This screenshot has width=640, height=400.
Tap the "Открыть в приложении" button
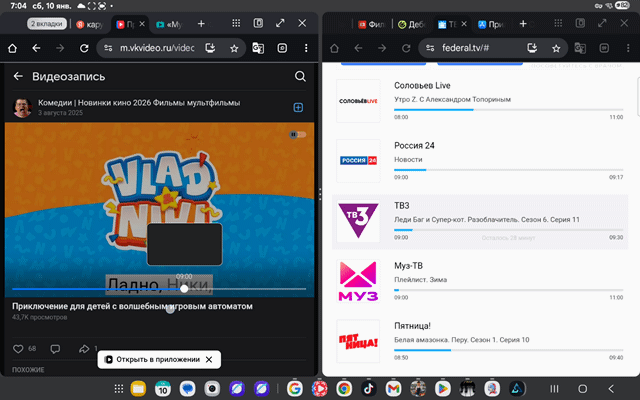[x=158, y=359]
